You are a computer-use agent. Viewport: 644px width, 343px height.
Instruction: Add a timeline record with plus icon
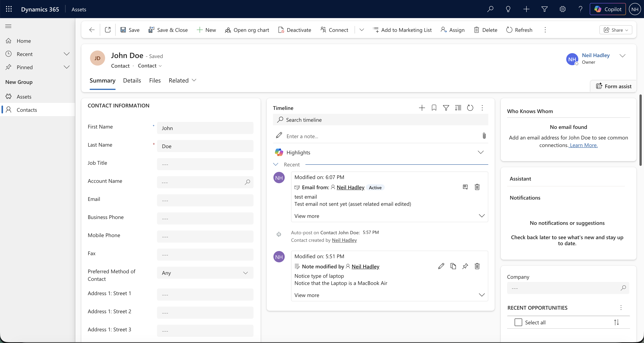coord(422,108)
